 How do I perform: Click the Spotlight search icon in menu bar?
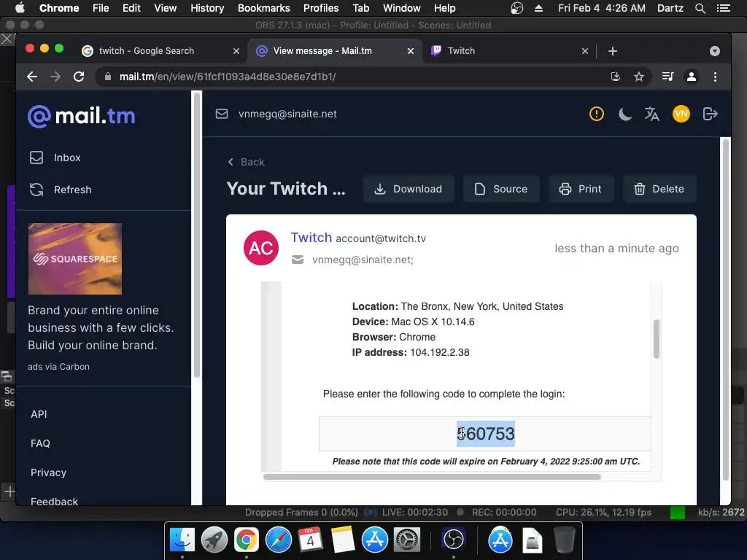click(x=700, y=8)
